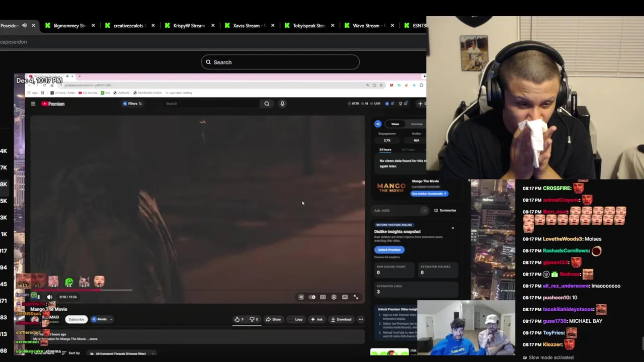This screenshot has width=644, height=362.
Task: Enter fullscreen on the video player
Action: coord(356,297)
